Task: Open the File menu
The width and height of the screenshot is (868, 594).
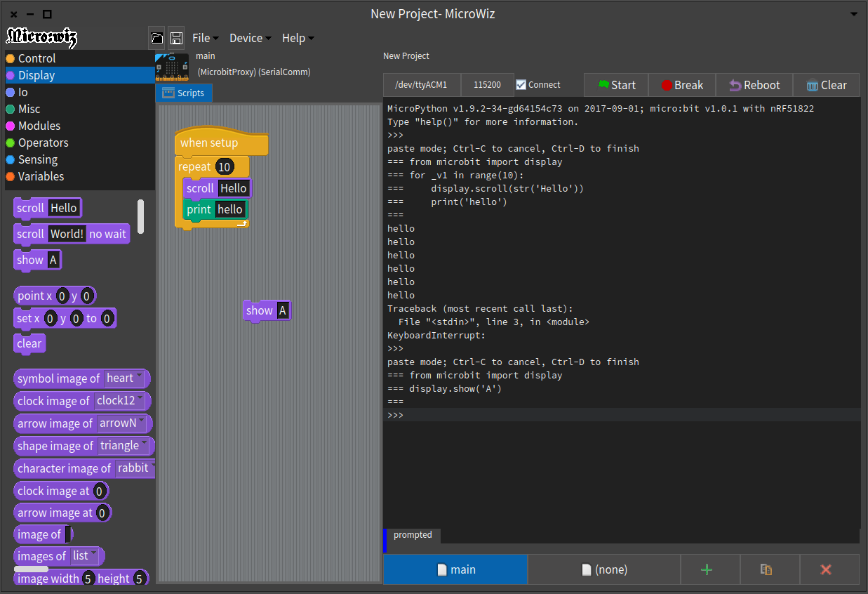Action: tap(205, 38)
